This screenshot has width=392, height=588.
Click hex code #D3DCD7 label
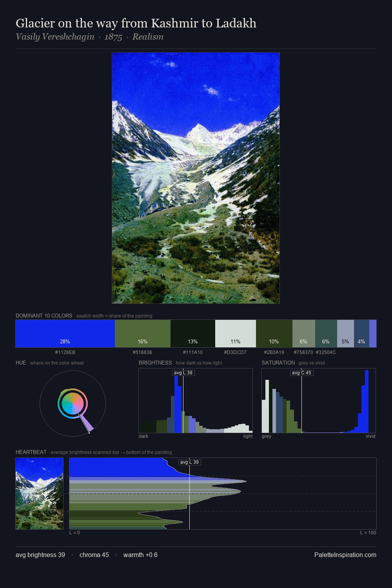click(x=235, y=352)
